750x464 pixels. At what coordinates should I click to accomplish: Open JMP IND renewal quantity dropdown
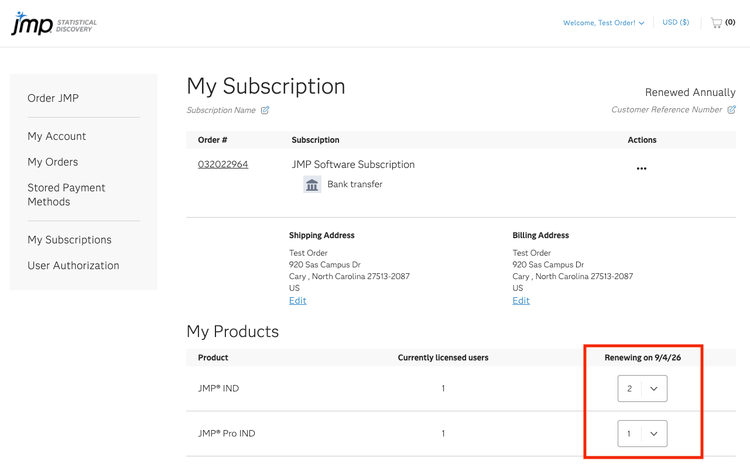point(642,388)
